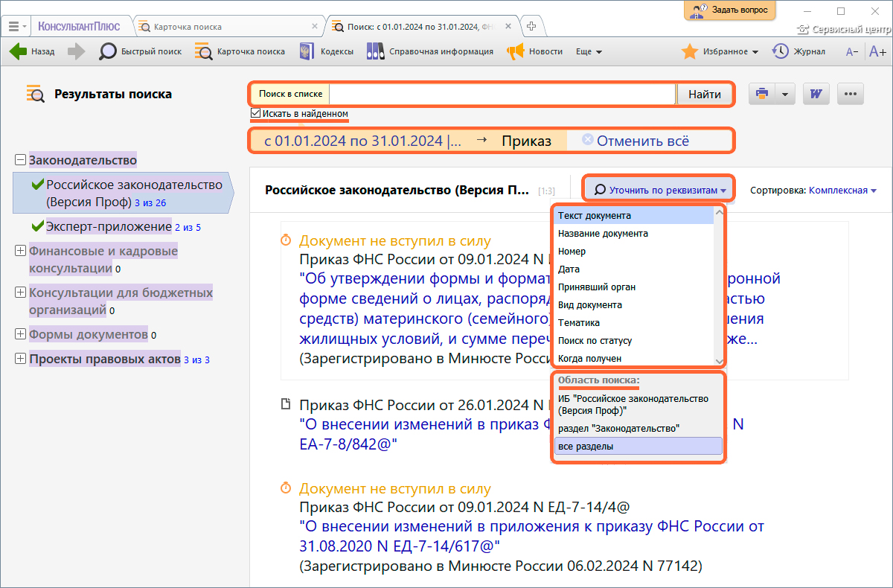Click the Результаты поиска magnifier icon
Image resolution: width=893 pixels, height=588 pixels.
point(35,94)
